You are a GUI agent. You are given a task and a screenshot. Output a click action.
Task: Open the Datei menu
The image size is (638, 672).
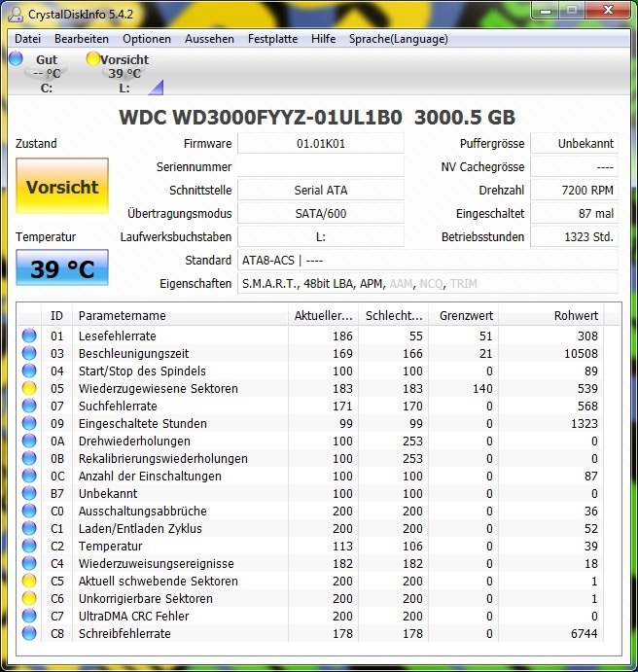(x=28, y=39)
